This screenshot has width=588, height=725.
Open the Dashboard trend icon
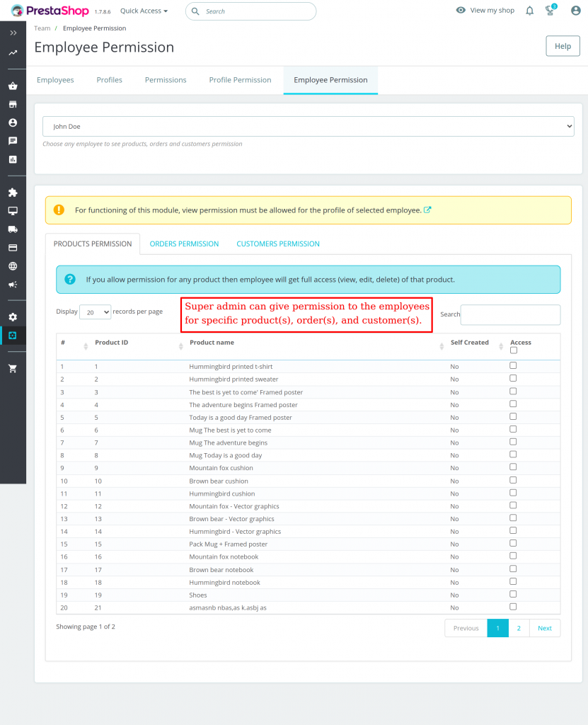tap(13, 52)
